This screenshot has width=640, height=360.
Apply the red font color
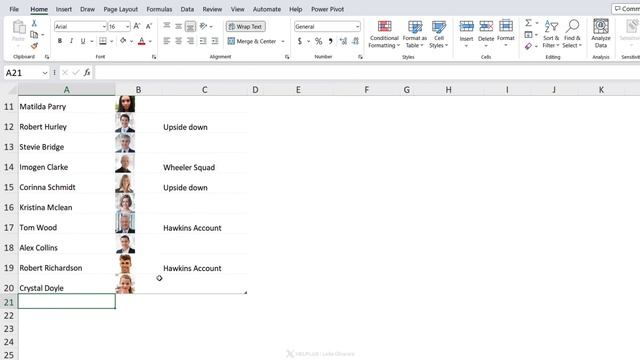pos(142,41)
